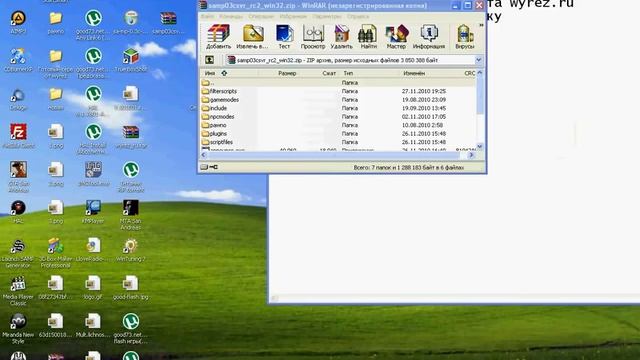Screen dimensions: 640x360
Task: Click the Извлечь в... (Extract to) toolbar icon
Action: pos(252,37)
